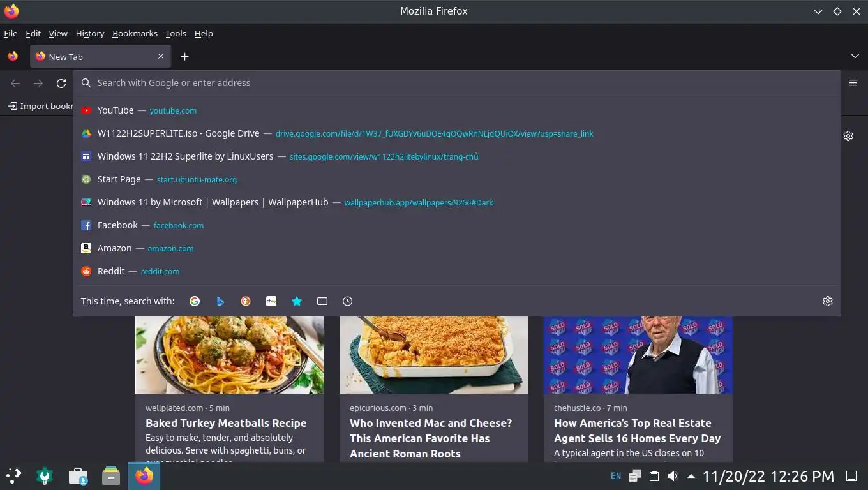
Task: Open the Help menu
Action: (204, 33)
